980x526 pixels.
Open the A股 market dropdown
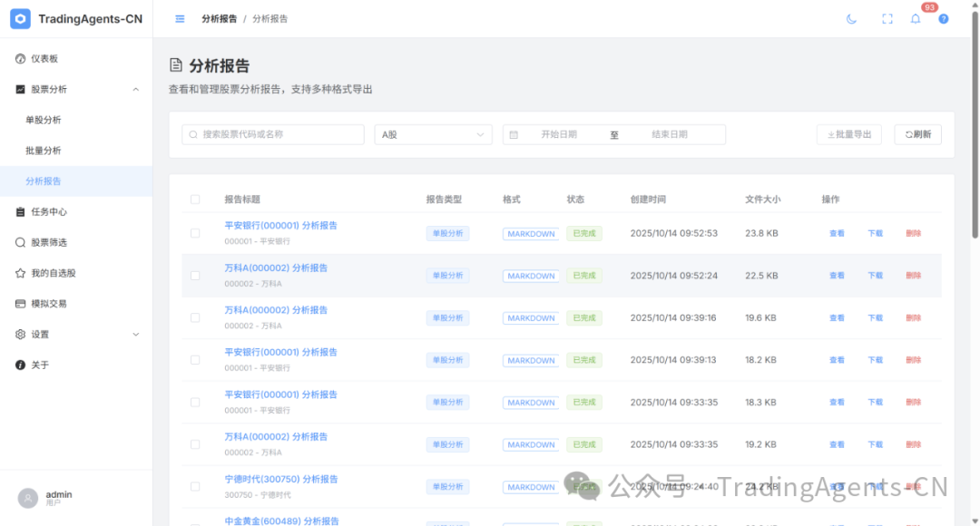[x=433, y=135]
